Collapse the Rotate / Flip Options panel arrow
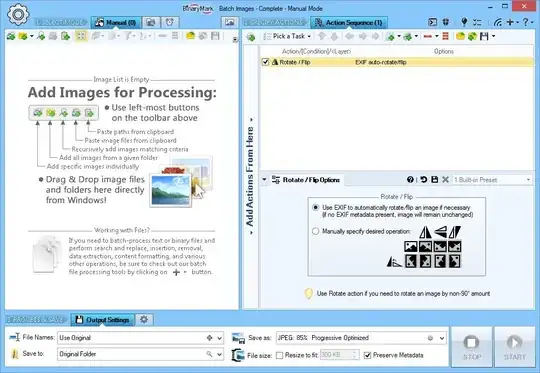The height and width of the screenshot is (373, 540). (x=264, y=179)
